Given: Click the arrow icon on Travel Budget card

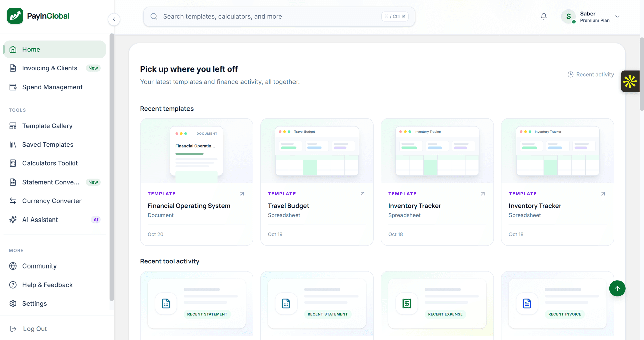Looking at the screenshot, I should (362, 194).
